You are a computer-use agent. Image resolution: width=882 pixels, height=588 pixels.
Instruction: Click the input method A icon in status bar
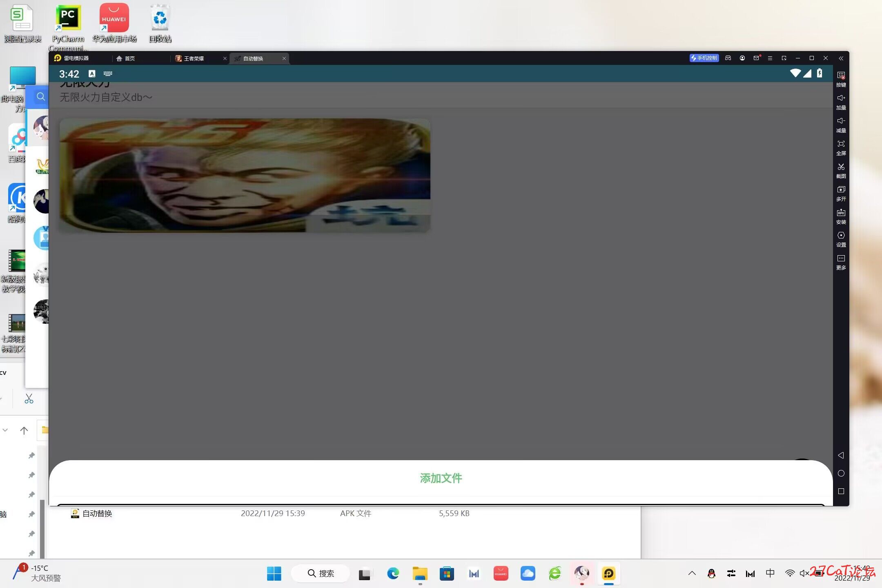pos(92,73)
